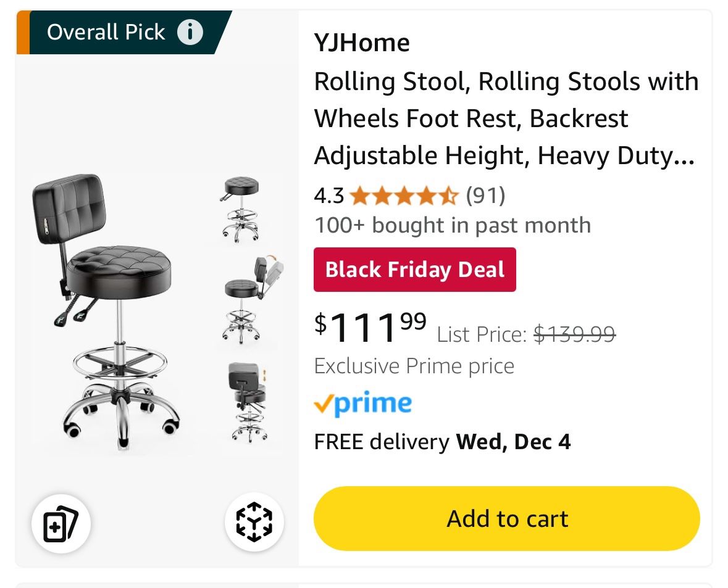Launch the 360 AR view icon
Image resolution: width=728 pixels, height=588 pixels.
coord(254,524)
